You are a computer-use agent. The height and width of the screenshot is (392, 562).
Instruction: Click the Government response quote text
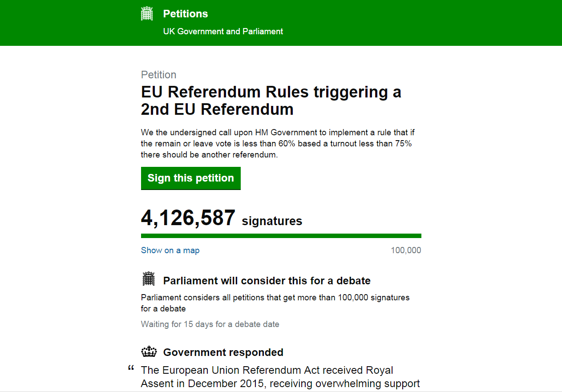click(280, 377)
